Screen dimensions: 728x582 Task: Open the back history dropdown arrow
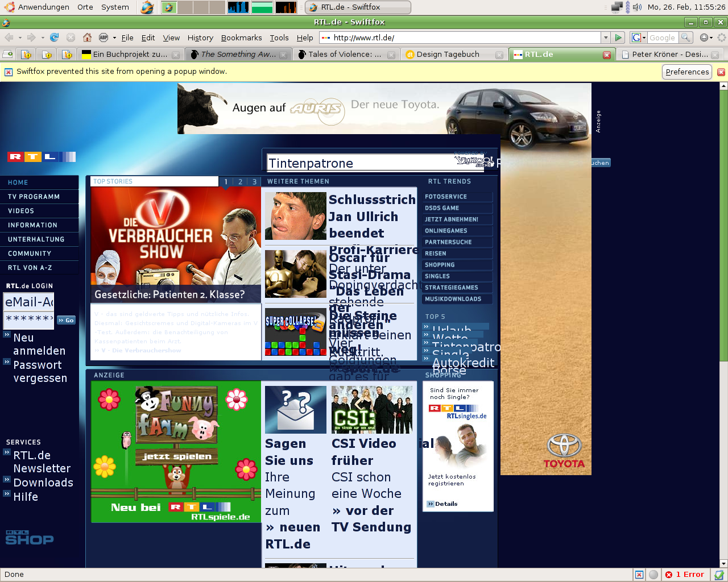(20, 38)
